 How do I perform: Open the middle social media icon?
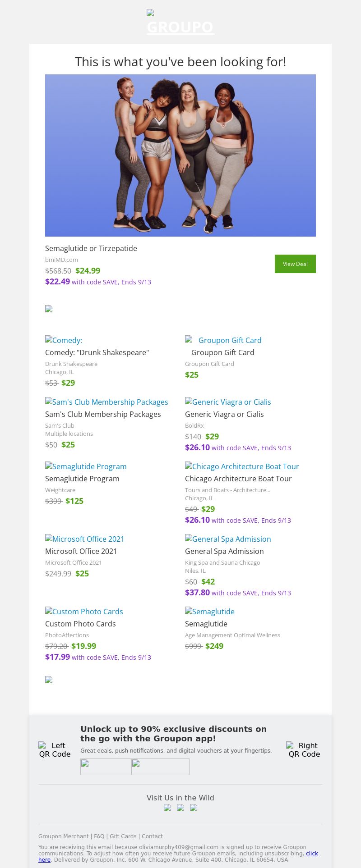pos(180,808)
